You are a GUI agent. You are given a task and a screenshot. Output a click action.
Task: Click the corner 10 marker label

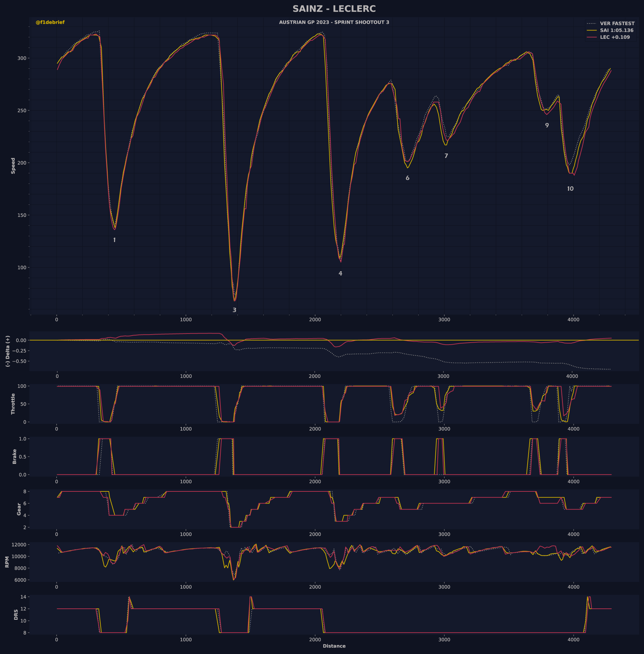pyautogui.click(x=570, y=189)
